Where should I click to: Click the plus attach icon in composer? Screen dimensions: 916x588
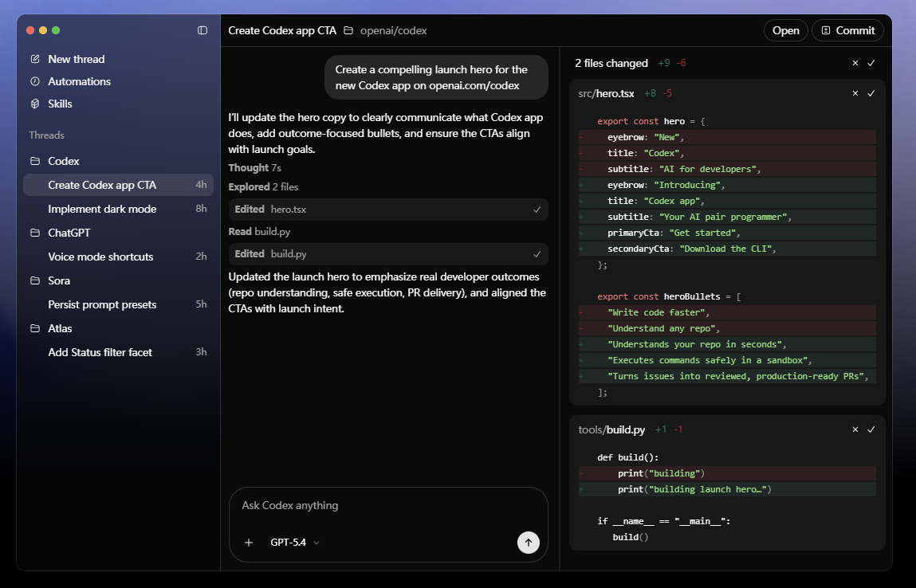(249, 543)
